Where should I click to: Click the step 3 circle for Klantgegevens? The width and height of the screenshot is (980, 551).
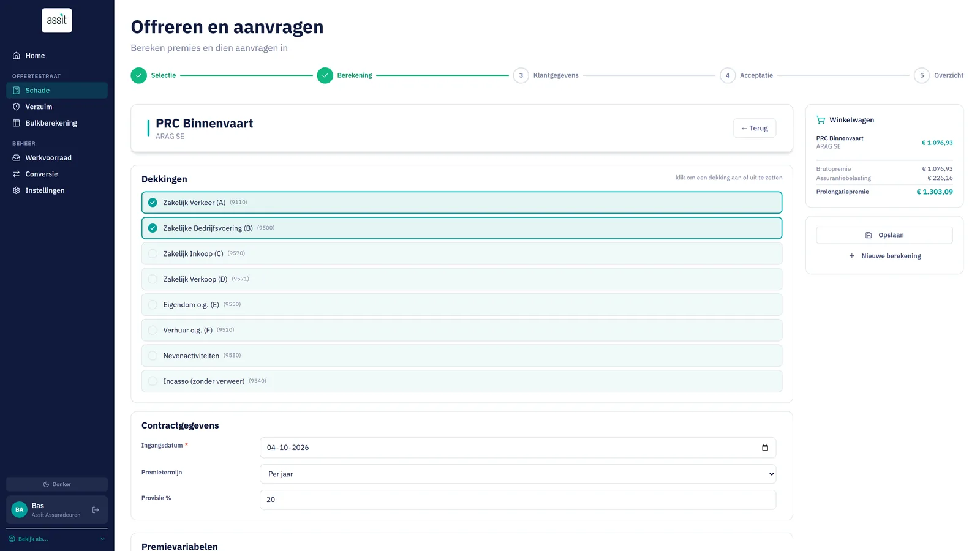pyautogui.click(x=521, y=75)
